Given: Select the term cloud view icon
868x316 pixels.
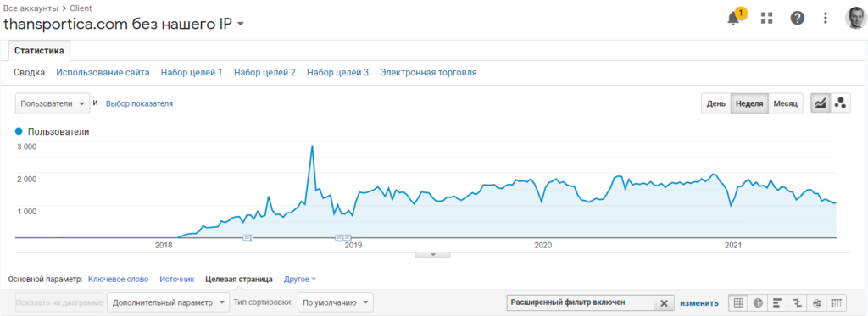Looking at the screenshot, I should point(817,302).
